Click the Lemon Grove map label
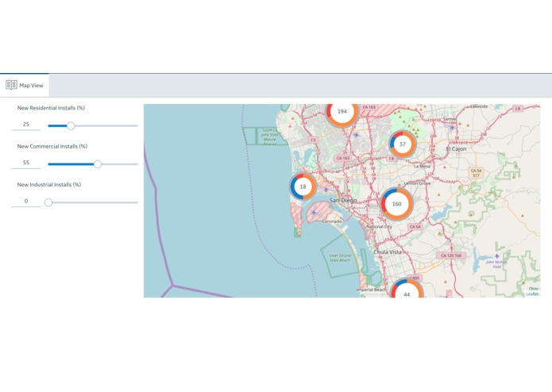The image size is (552, 392). pos(417,183)
